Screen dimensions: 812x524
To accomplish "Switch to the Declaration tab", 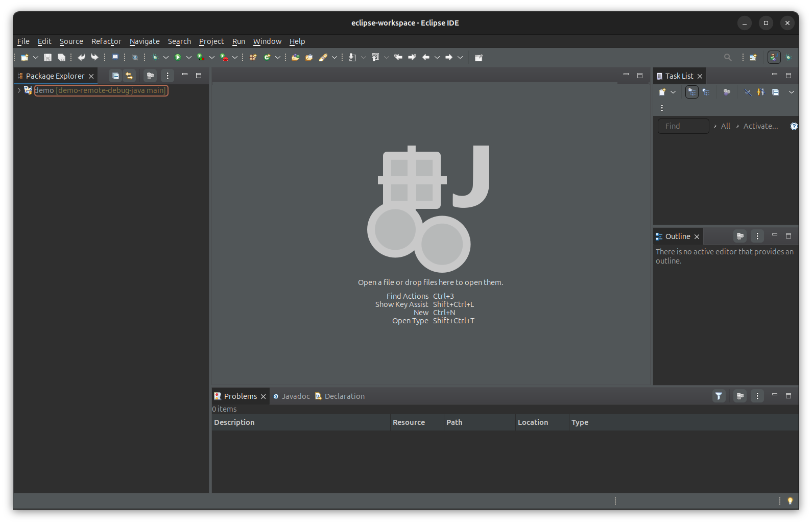I will tap(340, 396).
